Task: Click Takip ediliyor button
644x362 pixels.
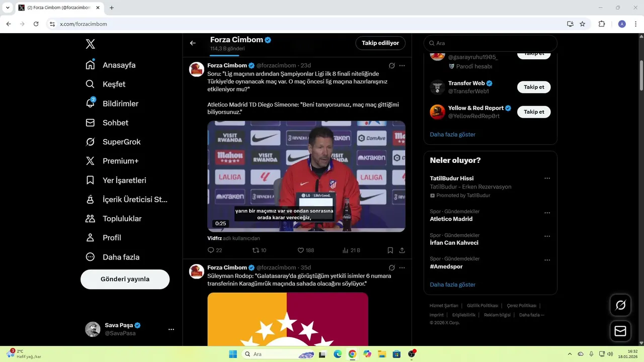Action: pos(380,43)
